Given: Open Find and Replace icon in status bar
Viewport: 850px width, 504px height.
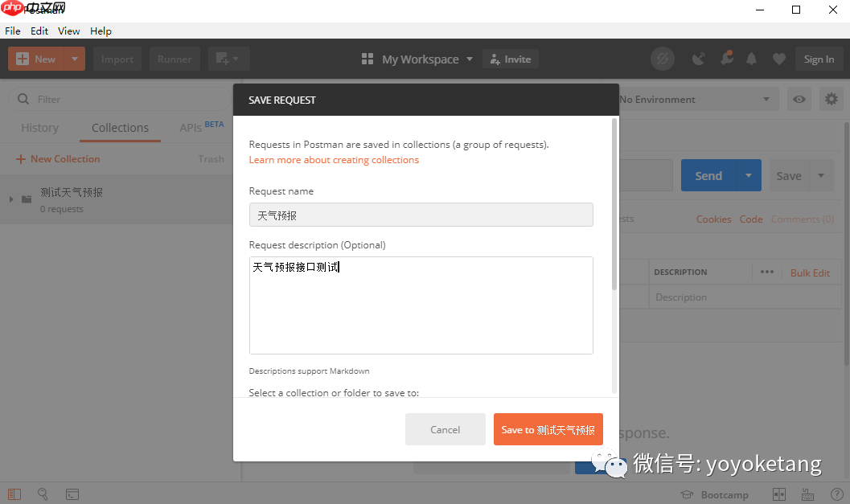Looking at the screenshot, I should pos(43,494).
